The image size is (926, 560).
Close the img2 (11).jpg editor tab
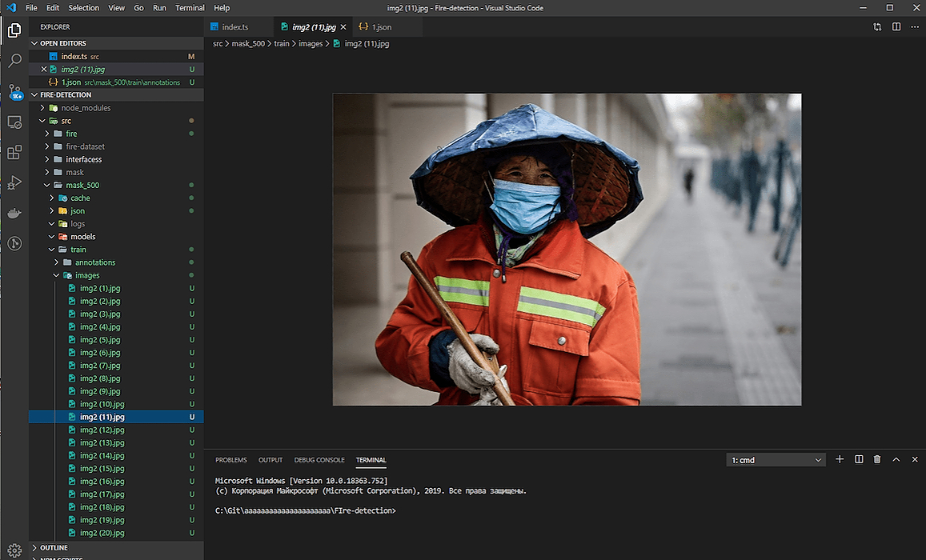(343, 27)
